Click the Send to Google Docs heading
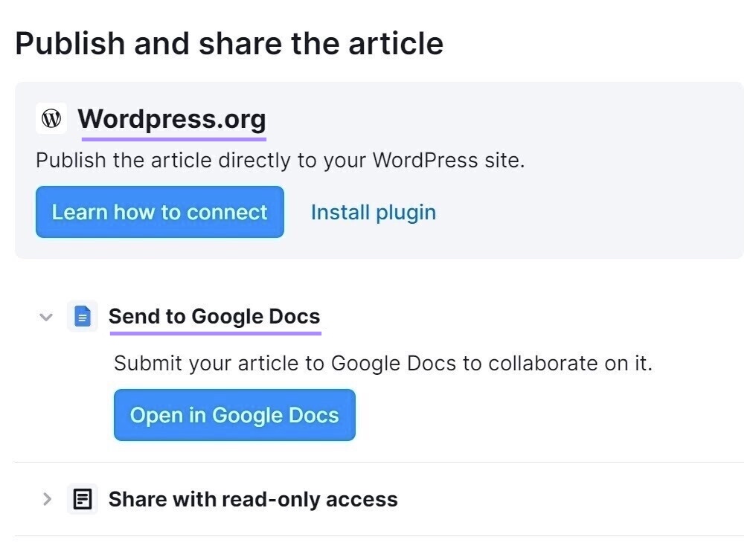 click(x=214, y=316)
